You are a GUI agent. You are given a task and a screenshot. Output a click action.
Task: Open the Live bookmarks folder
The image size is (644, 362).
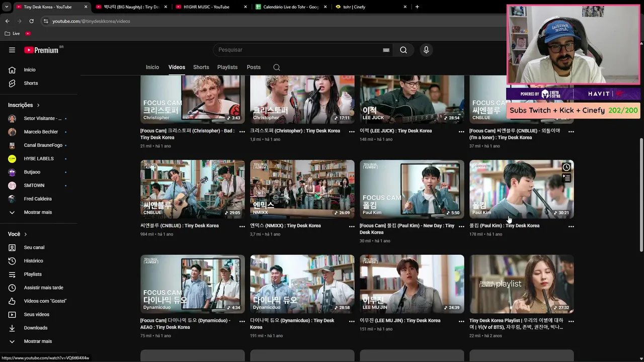pyautogui.click(x=12, y=34)
